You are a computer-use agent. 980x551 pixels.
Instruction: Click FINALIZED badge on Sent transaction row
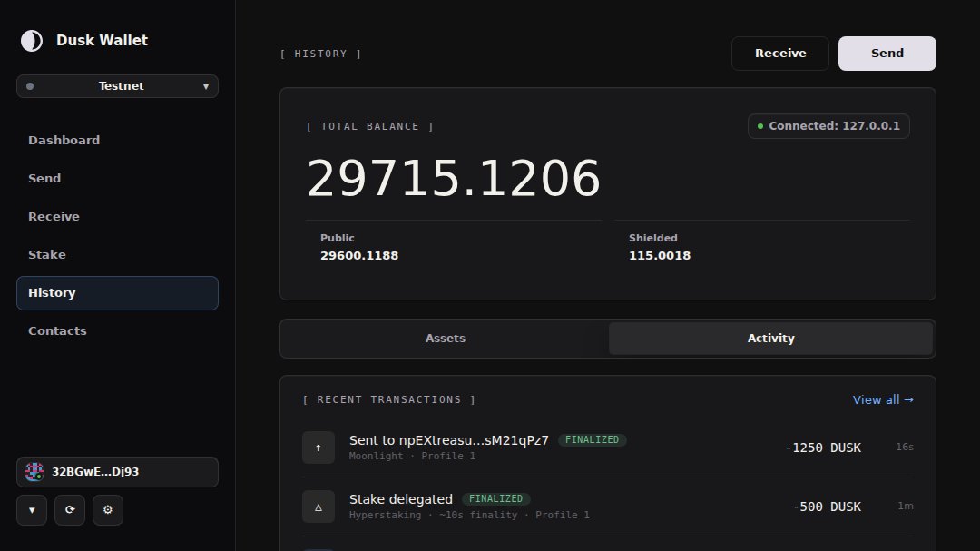click(592, 439)
